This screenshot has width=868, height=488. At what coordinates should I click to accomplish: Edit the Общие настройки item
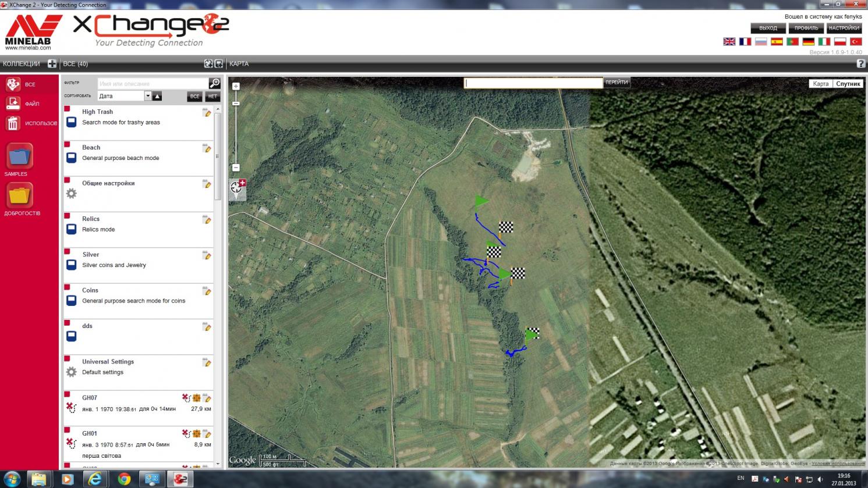click(207, 184)
